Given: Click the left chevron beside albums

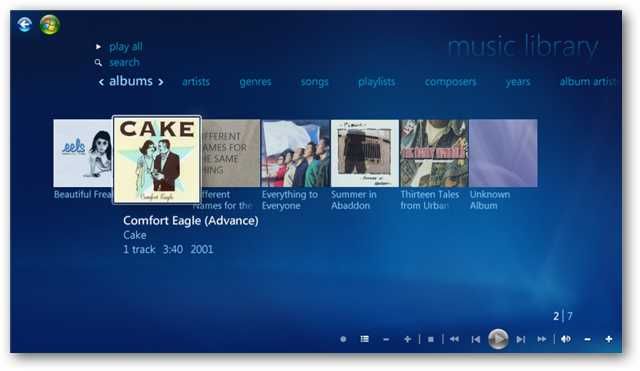Looking at the screenshot, I should tap(101, 82).
